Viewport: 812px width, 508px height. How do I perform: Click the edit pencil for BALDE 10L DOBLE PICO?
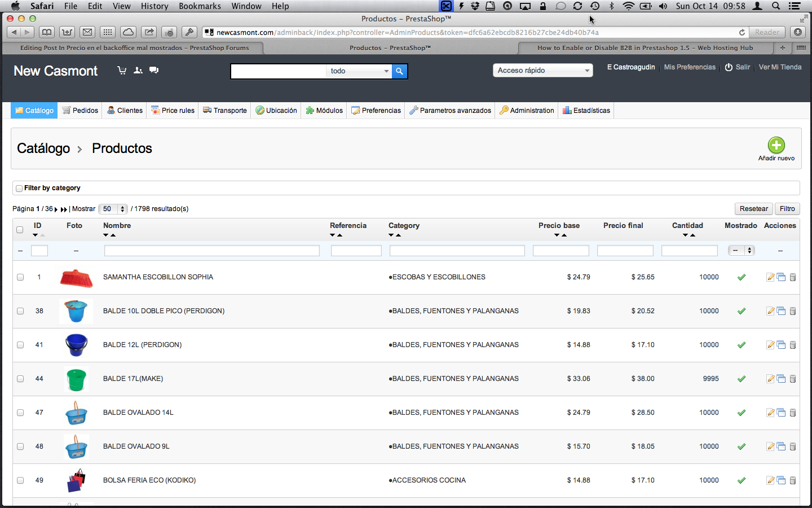pyautogui.click(x=770, y=311)
